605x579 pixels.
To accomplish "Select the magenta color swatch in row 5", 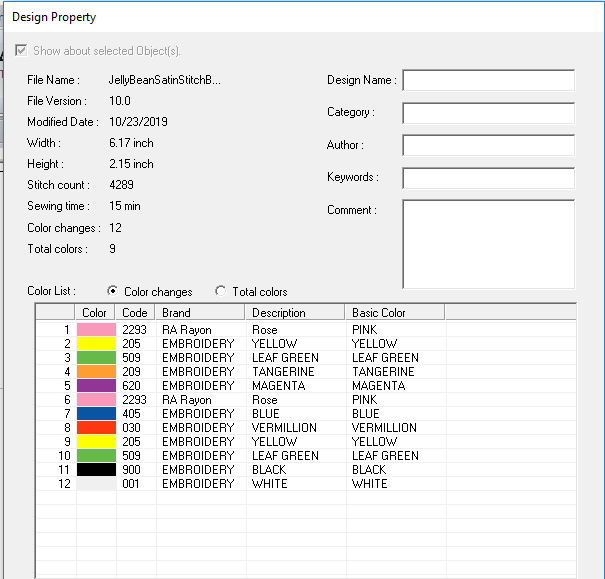I will click(95, 386).
